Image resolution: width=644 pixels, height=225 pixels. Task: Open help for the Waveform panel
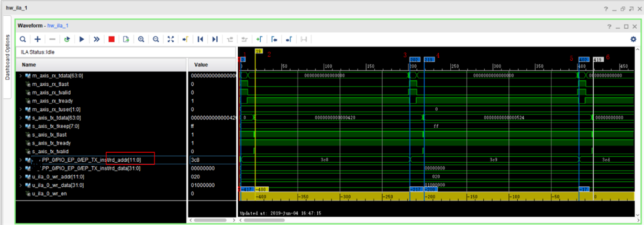(609, 26)
